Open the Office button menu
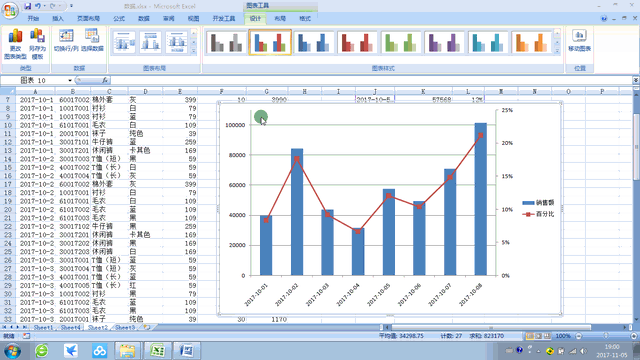 click(10, 10)
